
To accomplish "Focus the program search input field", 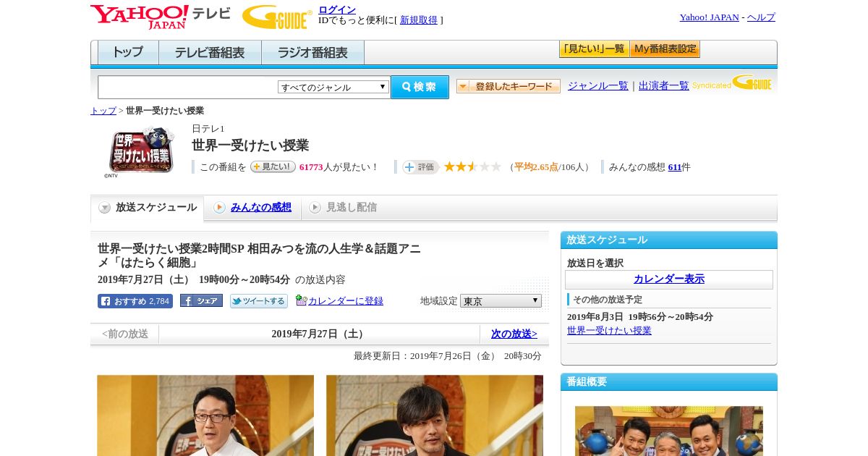I will pos(187,87).
